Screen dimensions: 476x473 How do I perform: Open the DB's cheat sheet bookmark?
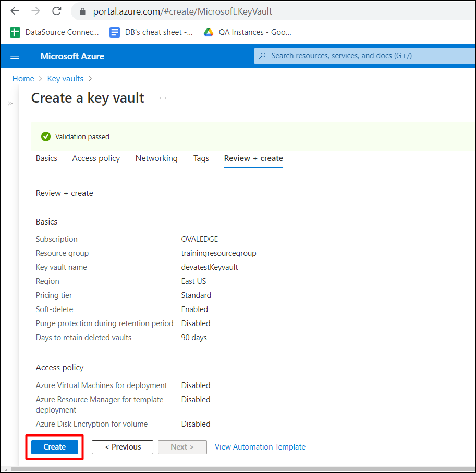151,32
